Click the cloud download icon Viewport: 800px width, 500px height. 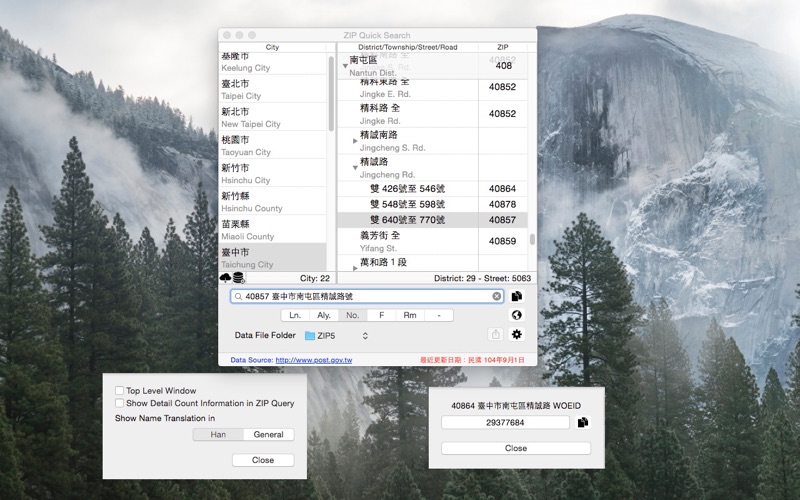(226, 278)
